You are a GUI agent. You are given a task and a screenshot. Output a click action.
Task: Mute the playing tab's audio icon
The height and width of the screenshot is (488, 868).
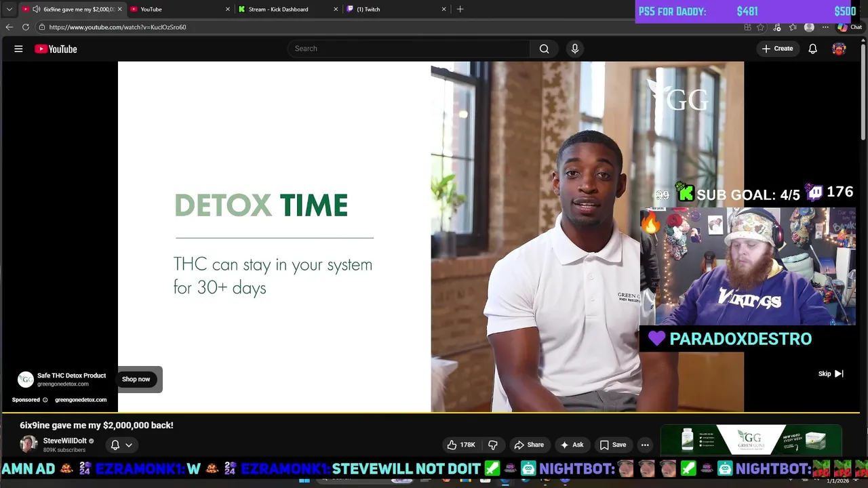[36, 9]
